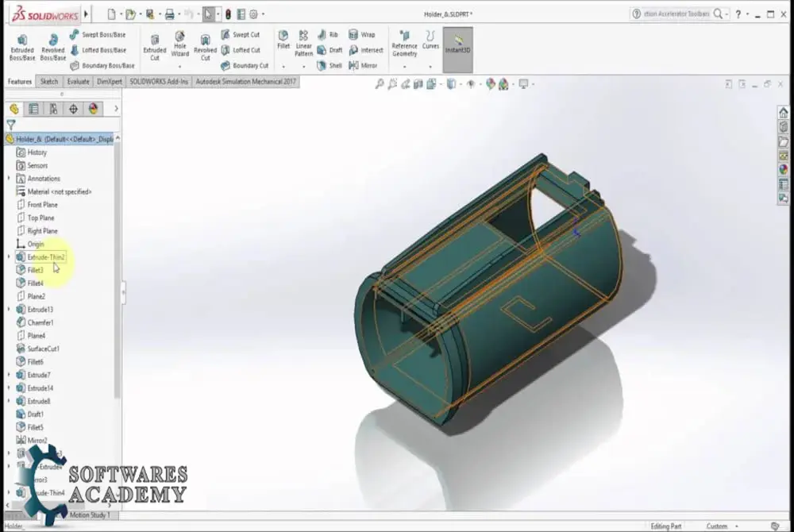Switch to the Evaluate tab
The image size is (794, 532).
coord(78,82)
